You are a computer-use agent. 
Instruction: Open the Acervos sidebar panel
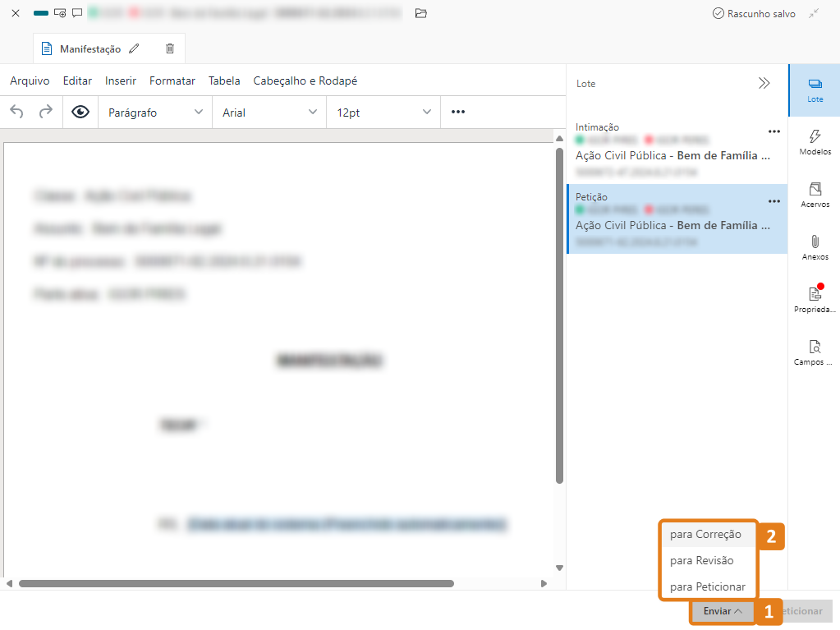tap(815, 195)
